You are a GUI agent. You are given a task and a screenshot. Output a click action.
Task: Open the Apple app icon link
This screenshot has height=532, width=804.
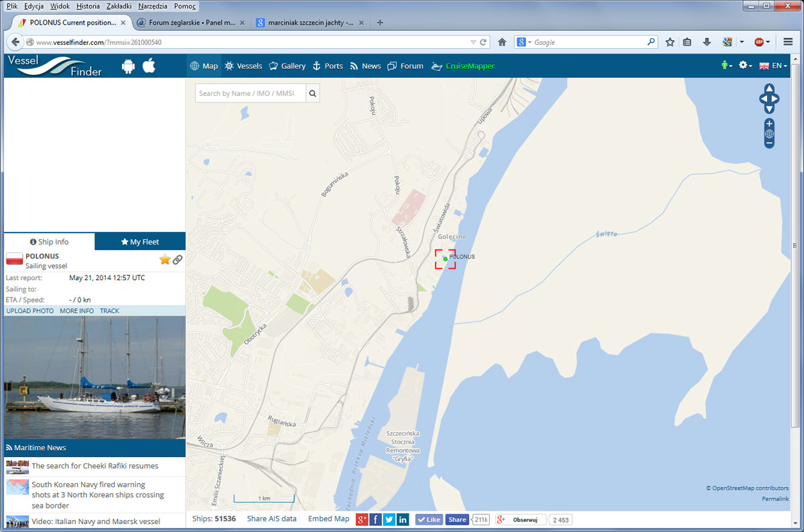(149, 65)
